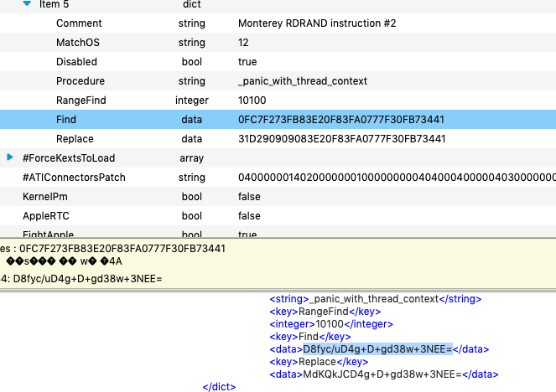Collapse the Item 5 dict row
Image resolution: width=556 pixels, height=392 pixels.
coord(27,3)
